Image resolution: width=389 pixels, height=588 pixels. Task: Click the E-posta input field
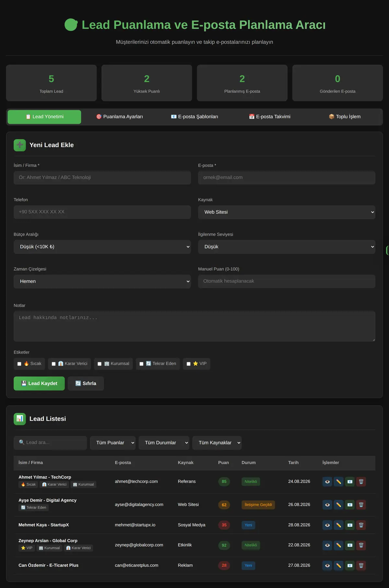287,178
